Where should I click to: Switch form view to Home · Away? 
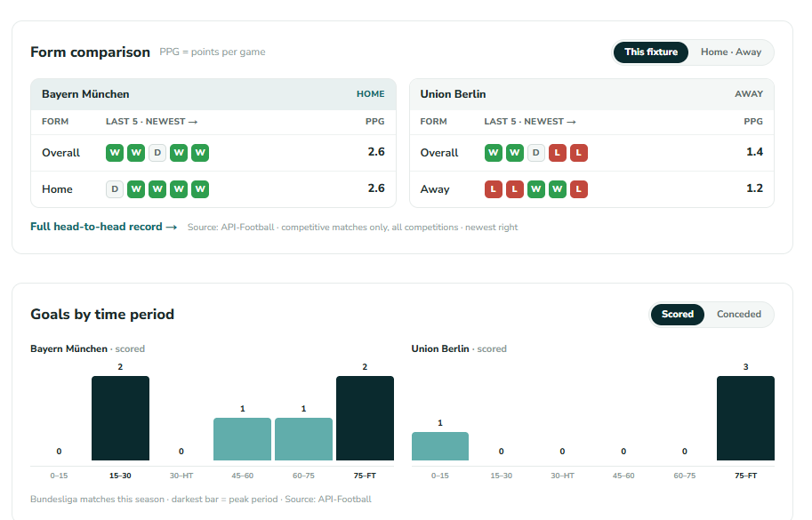pyautogui.click(x=731, y=52)
